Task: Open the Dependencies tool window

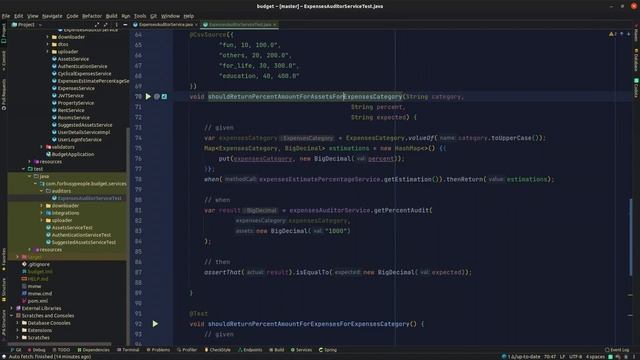Action: (93, 350)
